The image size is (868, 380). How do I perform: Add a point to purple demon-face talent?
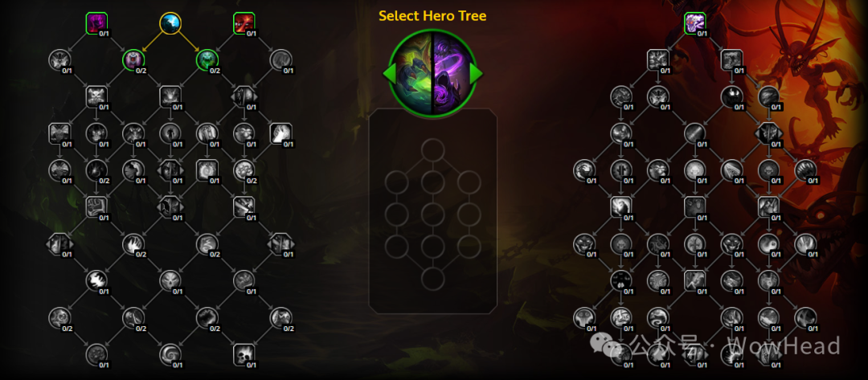coord(133,59)
